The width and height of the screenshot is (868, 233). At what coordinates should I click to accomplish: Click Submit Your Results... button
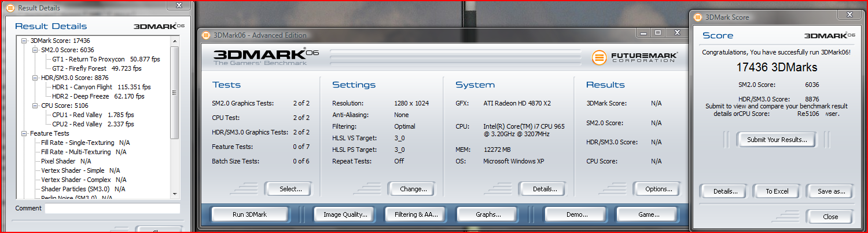click(777, 140)
